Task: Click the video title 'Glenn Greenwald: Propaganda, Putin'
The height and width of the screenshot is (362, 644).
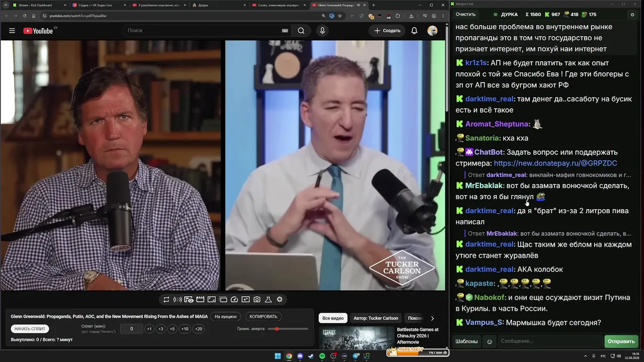Action: click(110, 317)
